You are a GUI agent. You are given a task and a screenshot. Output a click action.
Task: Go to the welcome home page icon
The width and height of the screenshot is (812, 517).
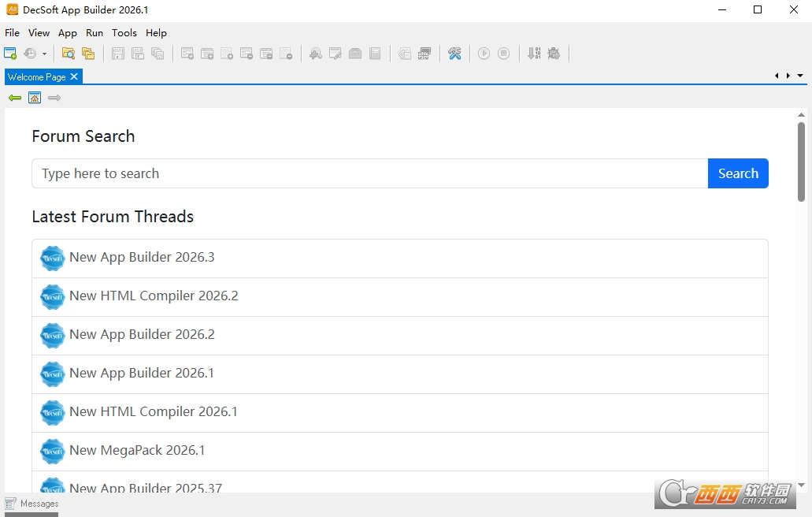[35, 98]
